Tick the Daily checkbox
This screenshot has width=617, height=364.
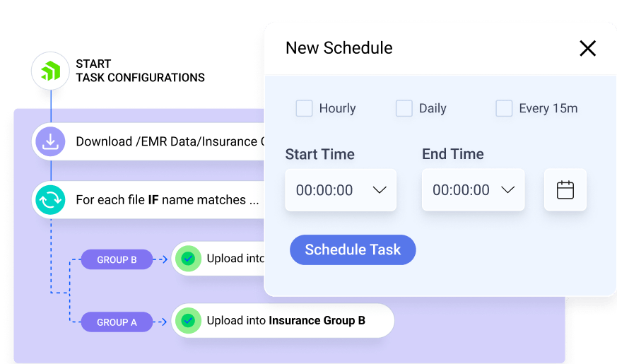point(404,108)
